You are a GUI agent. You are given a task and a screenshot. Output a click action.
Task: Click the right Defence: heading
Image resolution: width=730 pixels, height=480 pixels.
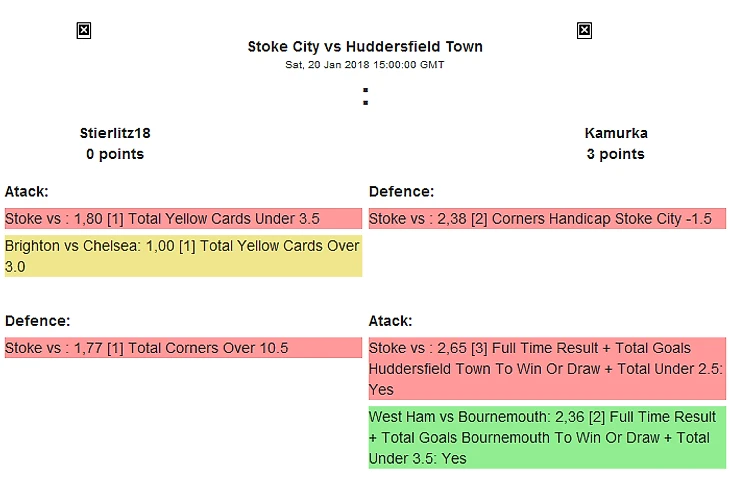click(401, 191)
